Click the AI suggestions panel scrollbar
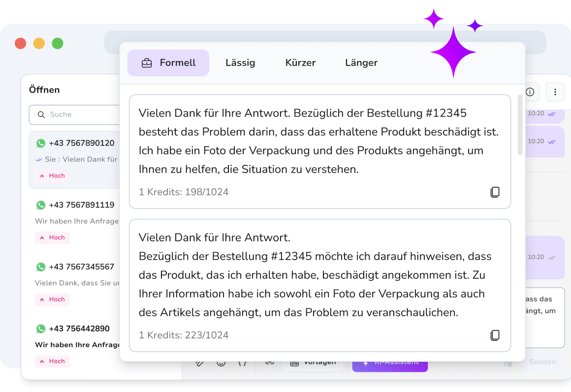 [520, 125]
